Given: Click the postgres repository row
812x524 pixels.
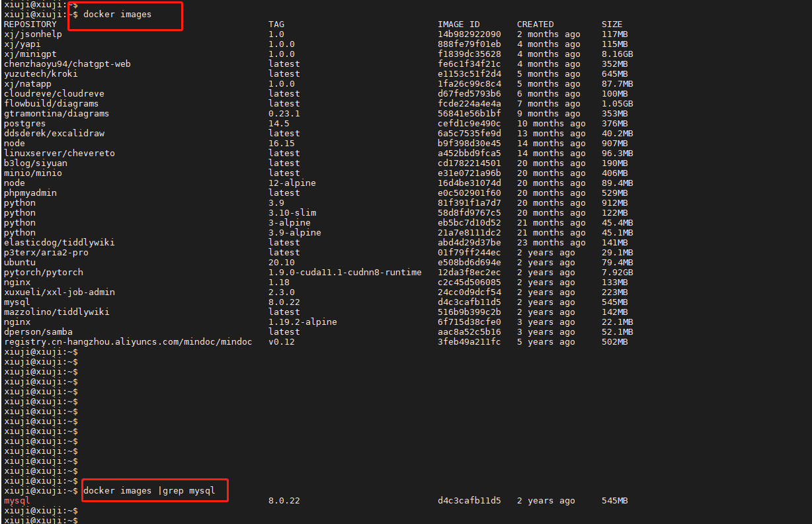Looking at the screenshot, I should [x=319, y=123].
